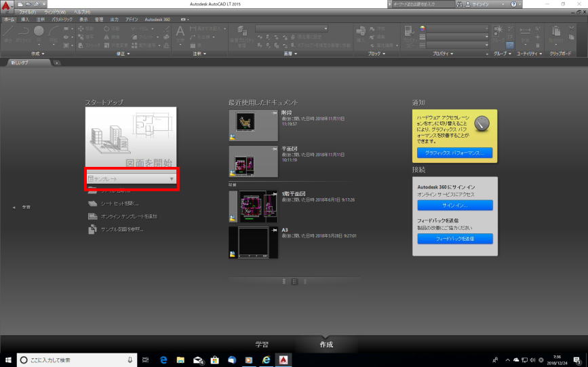Screen dimensions: 588x367
Task: Switch to the Autodesk 360 ribbon tab
Action: click(157, 19)
